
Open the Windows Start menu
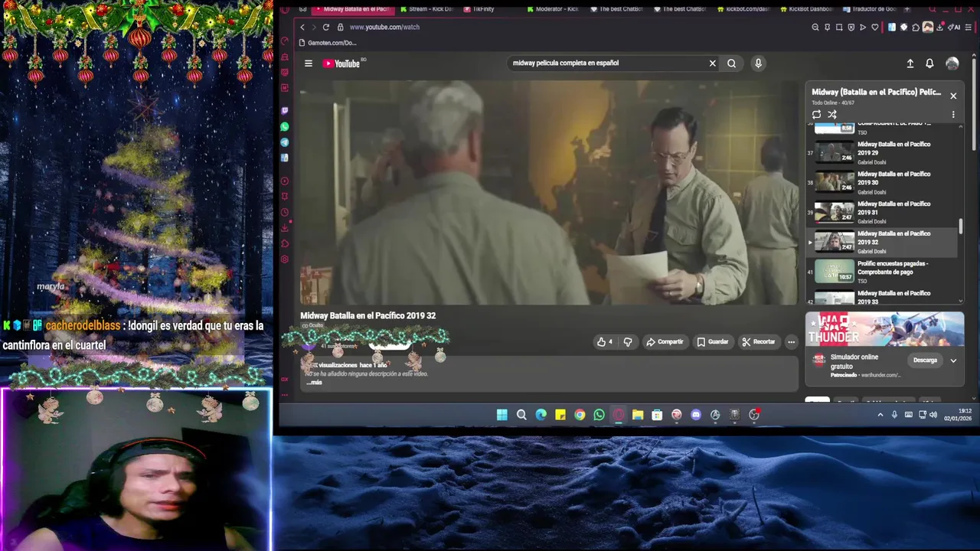[x=501, y=415]
